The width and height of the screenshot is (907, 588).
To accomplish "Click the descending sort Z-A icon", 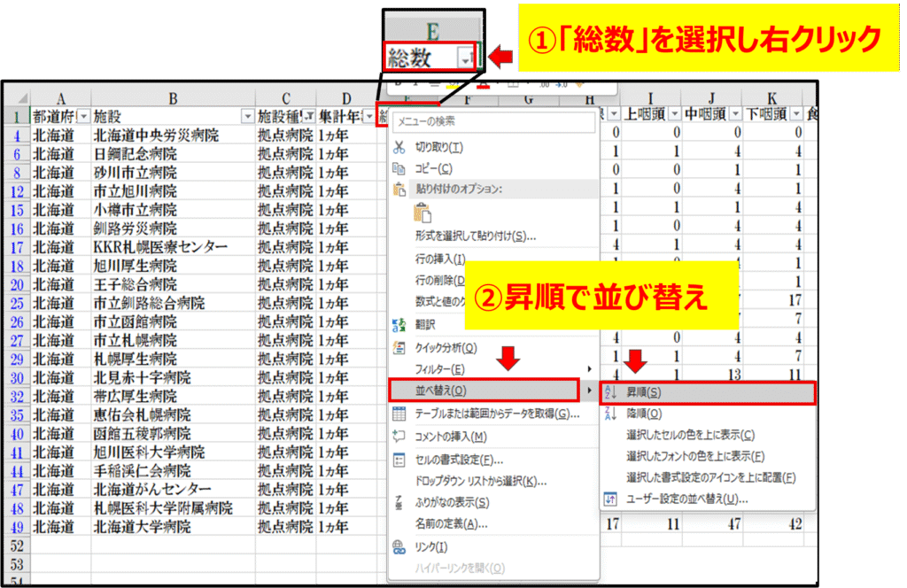I will (x=610, y=414).
